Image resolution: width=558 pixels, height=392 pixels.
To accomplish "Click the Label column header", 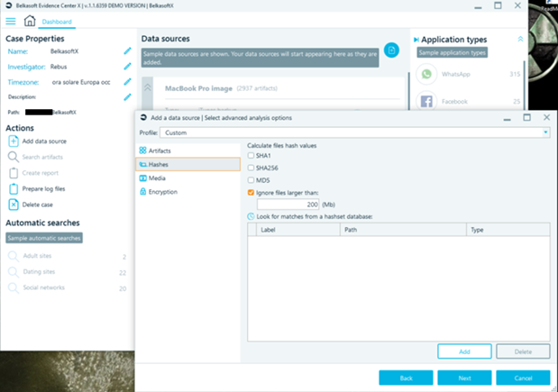I will pyautogui.click(x=298, y=230).
